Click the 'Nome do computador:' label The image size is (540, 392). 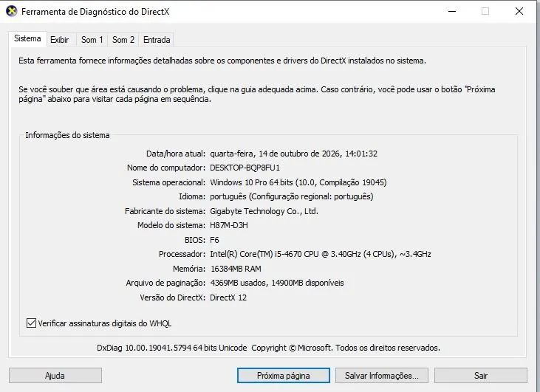click(x=166, y=168)
